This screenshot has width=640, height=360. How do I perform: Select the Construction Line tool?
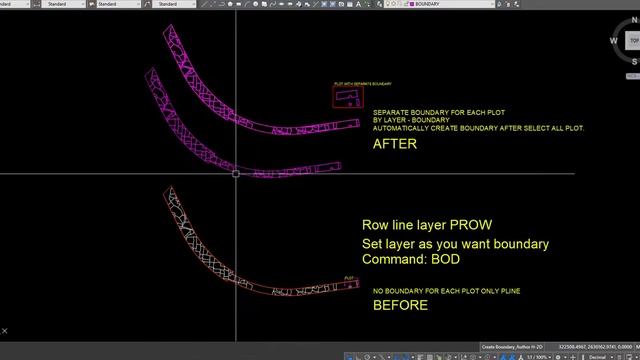213,4
